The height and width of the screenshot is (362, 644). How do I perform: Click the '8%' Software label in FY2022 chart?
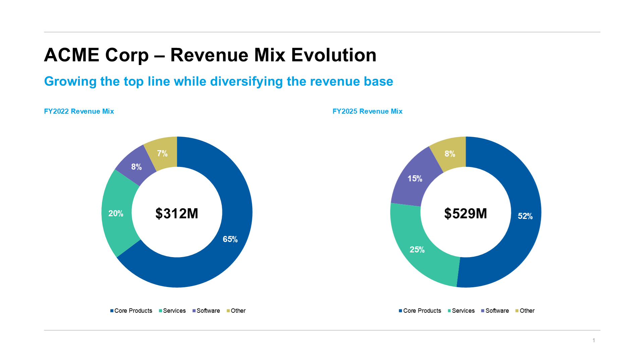pyautogui.click(x=137, y=167)
